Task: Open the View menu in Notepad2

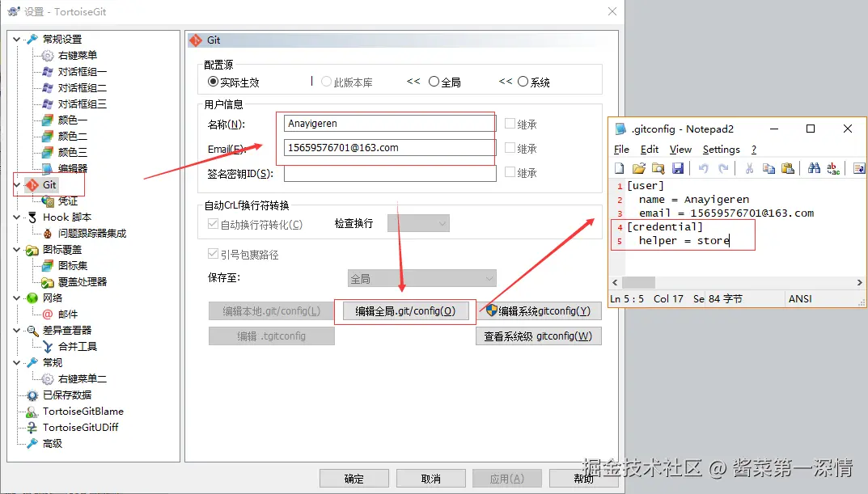Action: (x=680, y=150)
